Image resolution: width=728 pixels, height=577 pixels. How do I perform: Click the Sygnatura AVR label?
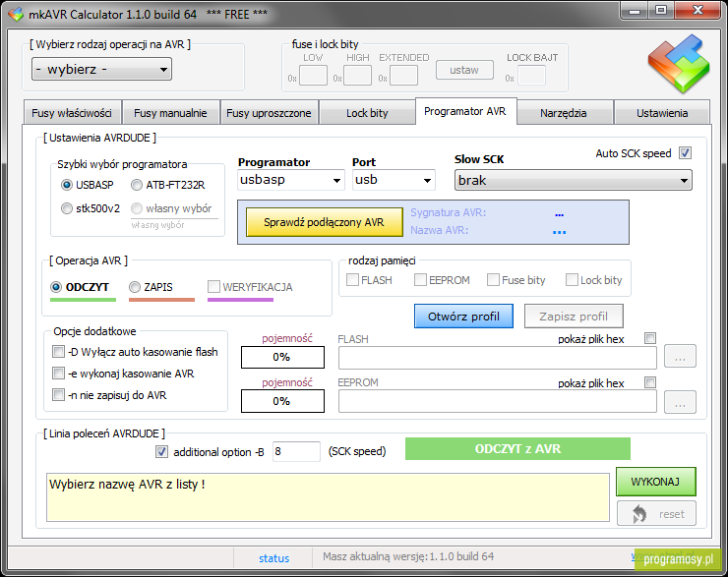point(448,212)
